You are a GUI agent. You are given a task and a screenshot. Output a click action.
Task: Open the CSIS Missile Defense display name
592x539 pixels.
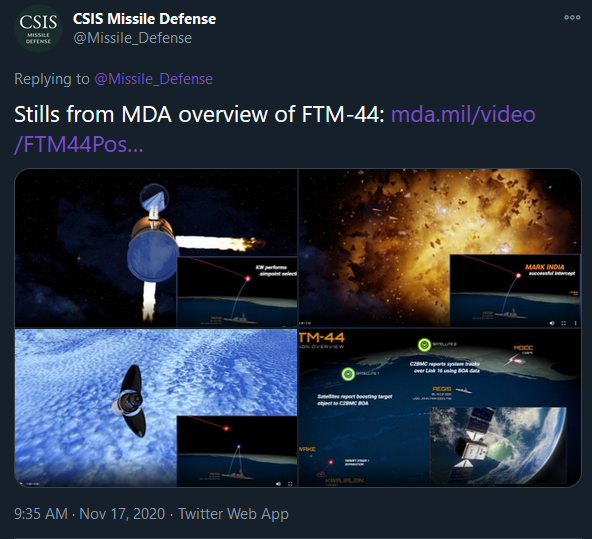145,19
